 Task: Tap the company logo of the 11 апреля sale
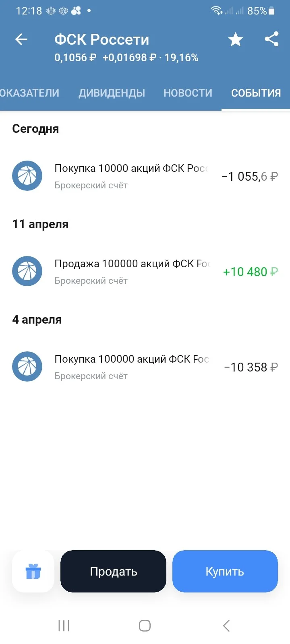27,271
